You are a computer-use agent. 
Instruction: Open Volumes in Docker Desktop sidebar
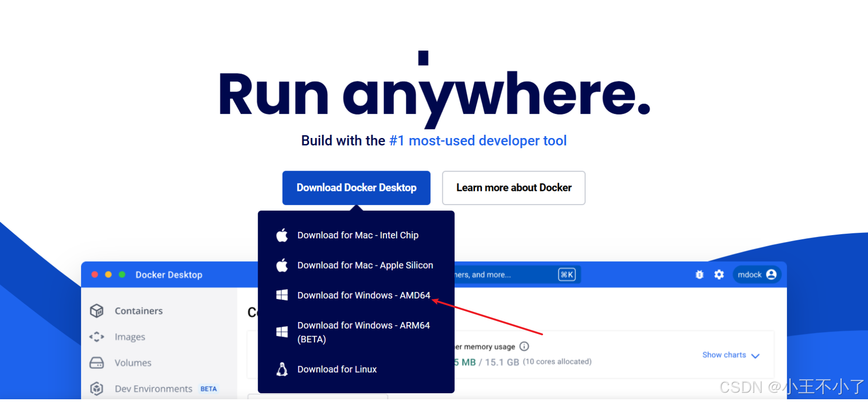133,363
